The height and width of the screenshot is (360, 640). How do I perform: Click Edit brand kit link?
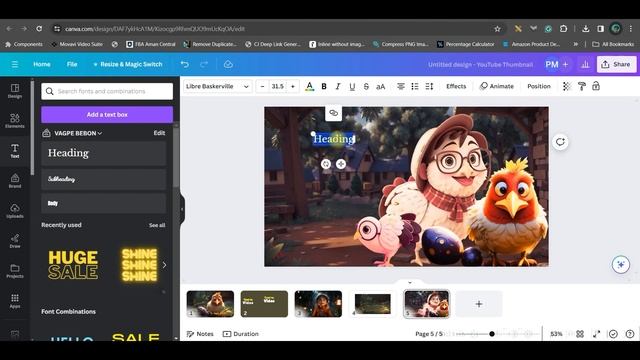[159, 133]
